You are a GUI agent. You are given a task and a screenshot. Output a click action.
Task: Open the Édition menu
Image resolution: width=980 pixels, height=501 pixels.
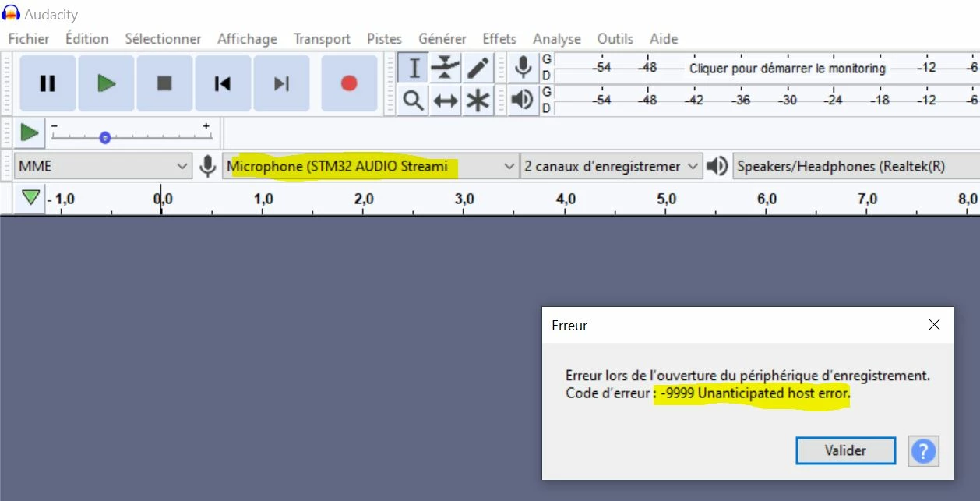pyautogui.click(x=87, y=38)
